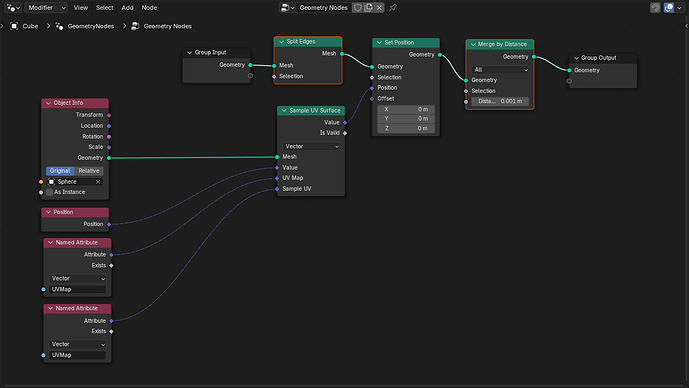Click the Object Info Location output socket
Screen dimensions: 689x388
109,126
